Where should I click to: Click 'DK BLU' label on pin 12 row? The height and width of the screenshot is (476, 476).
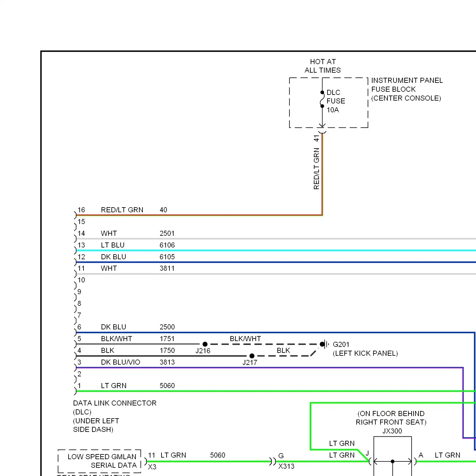113,257
